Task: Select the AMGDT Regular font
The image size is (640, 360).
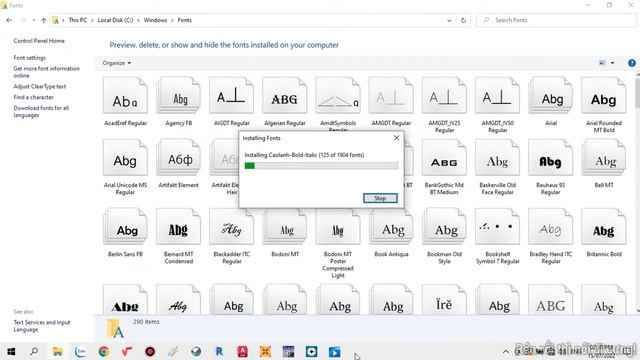Action: click(x=391, y=102)
